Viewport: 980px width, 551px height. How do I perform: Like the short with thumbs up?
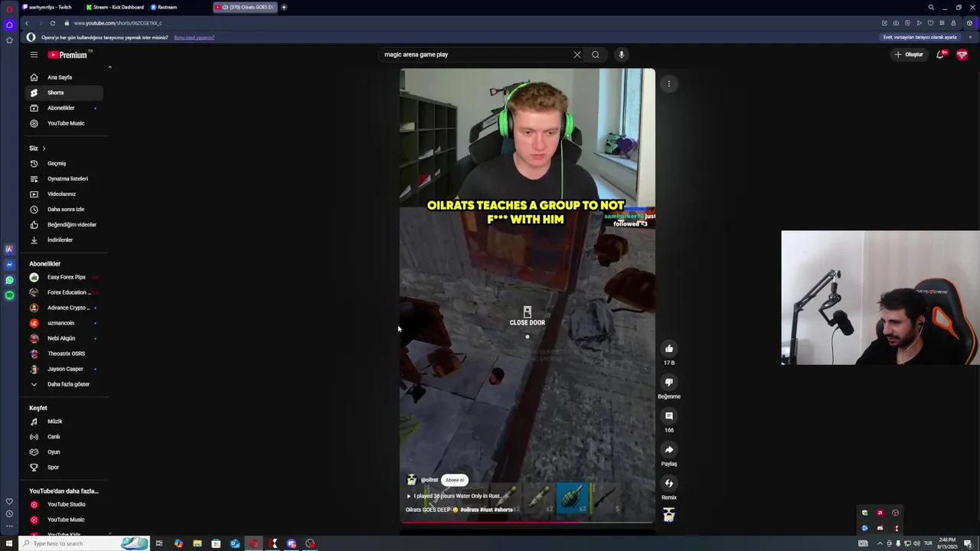click(669, 348)
